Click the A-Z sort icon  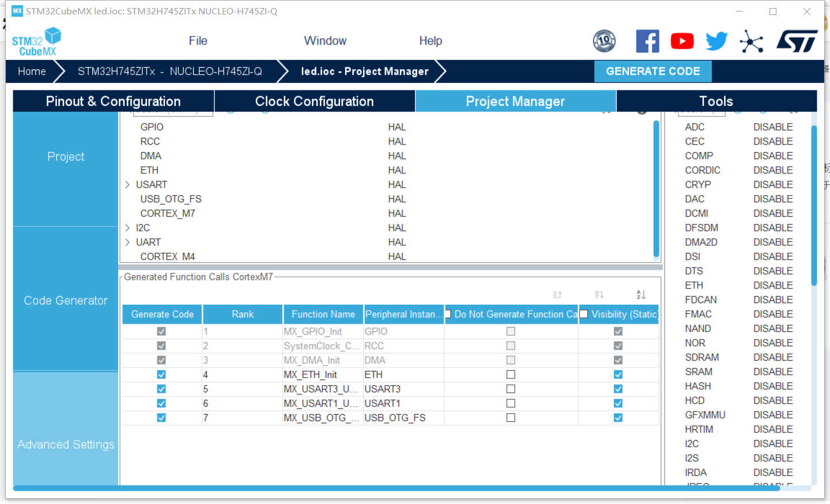(641, 295)
